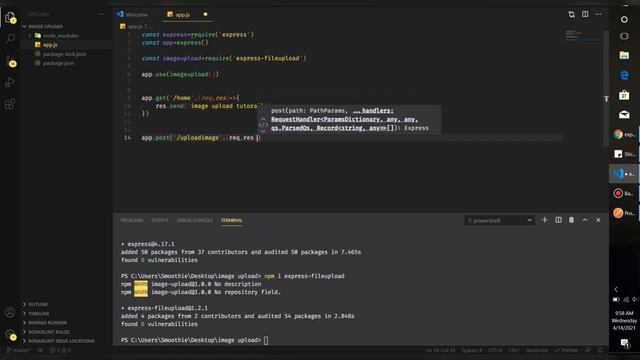640x360 pixels.
Task: Open File Explorer from the taskbar
Action: coord(624,55)
